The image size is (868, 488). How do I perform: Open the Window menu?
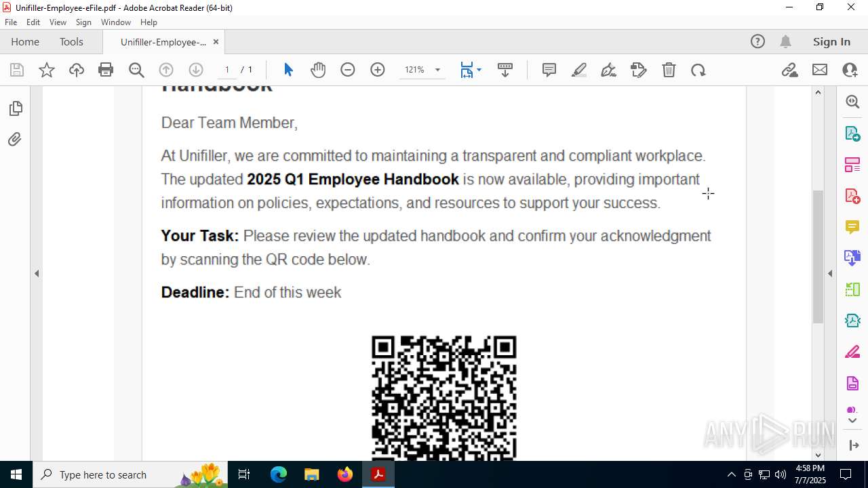tap(116, 22)
